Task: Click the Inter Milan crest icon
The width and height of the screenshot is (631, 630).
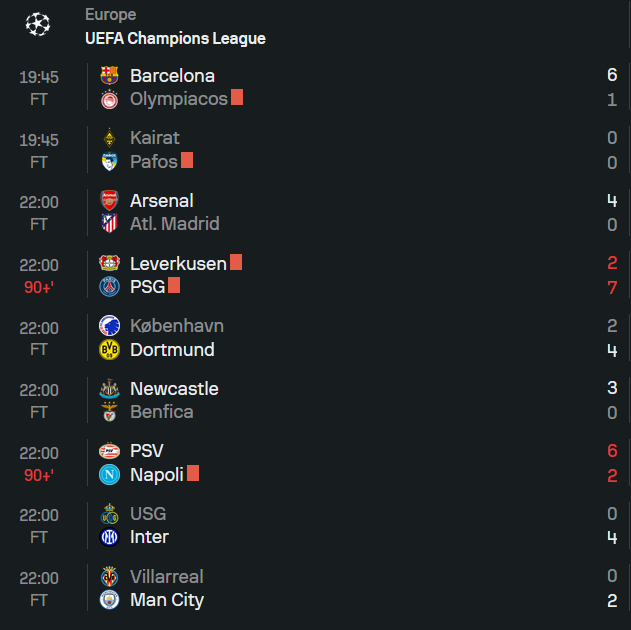Action: pyautogui.click(x=109, y=537)
